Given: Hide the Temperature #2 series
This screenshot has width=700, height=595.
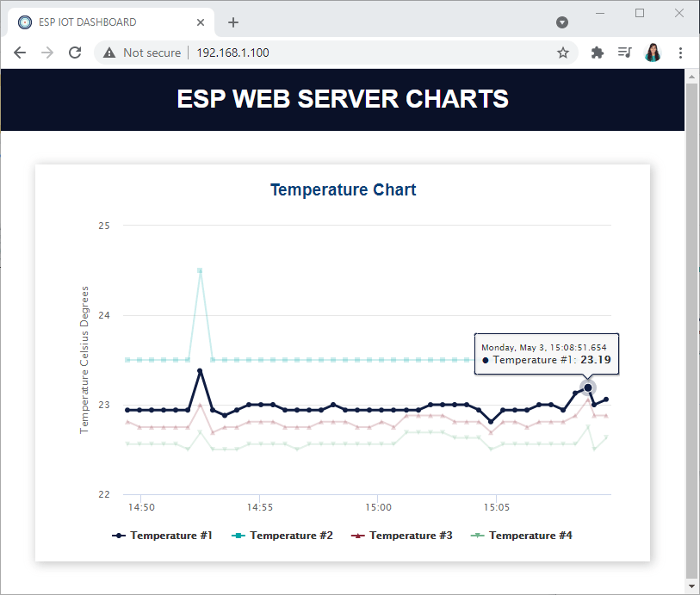Looking at the screenshot, I should (282, 535).
